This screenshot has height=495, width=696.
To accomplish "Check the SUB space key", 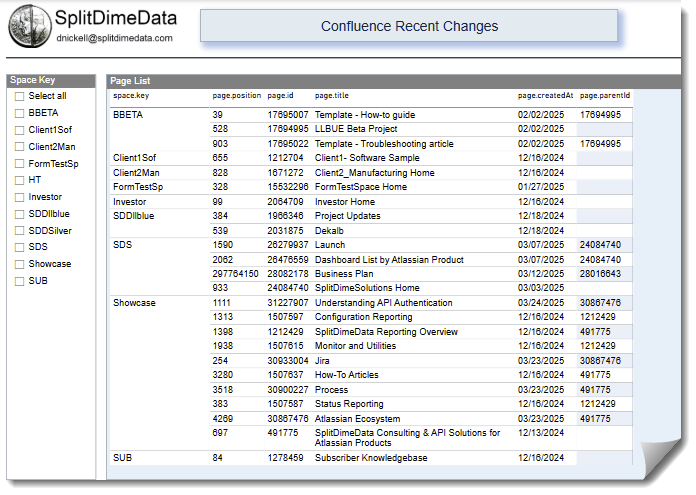I will [x=19, y=281].
